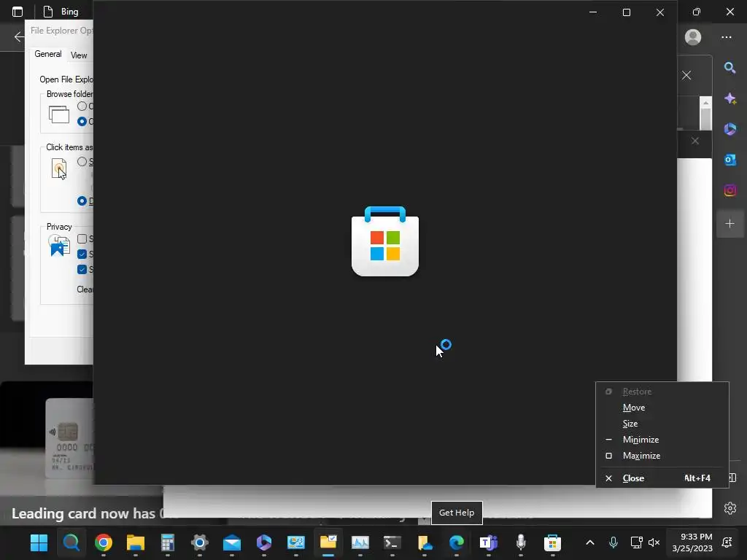This screenshot has height=560, width=747.
Task: Click the Edge panel scrollbar up arrow
Action: 705,103
